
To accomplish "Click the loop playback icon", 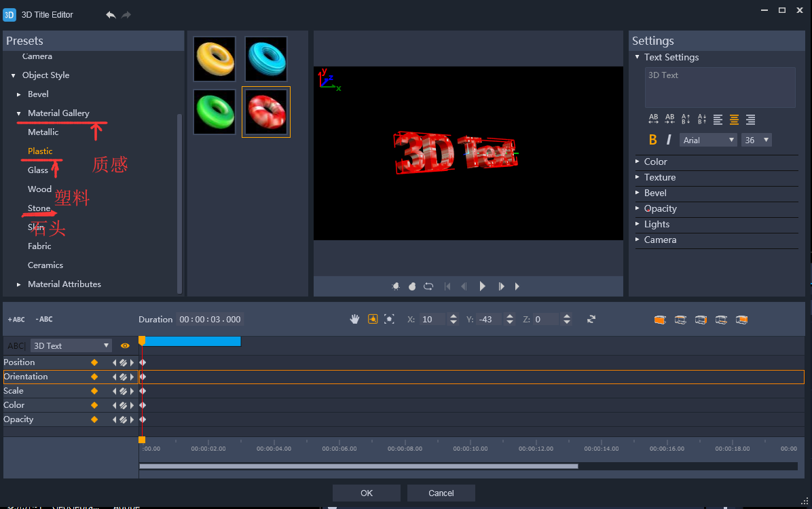I will click(428, 286).
